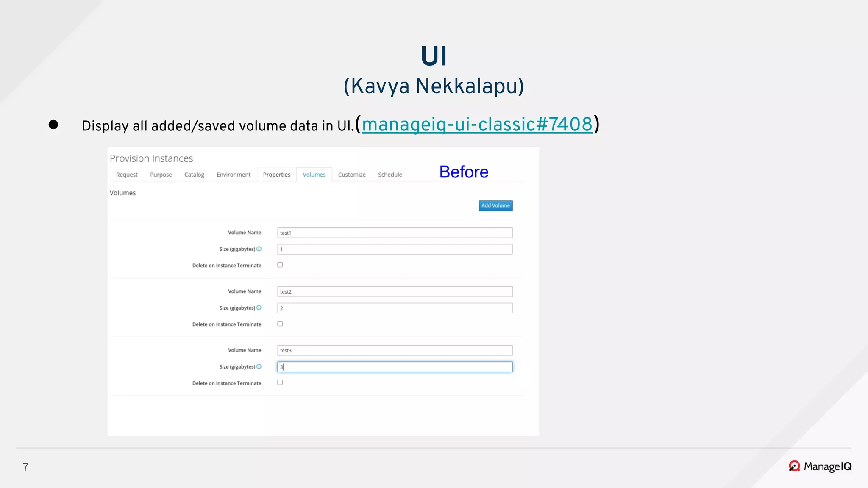Check Delete on Instance Terminate for test2
Screen dimensions: 868x488
280,324
